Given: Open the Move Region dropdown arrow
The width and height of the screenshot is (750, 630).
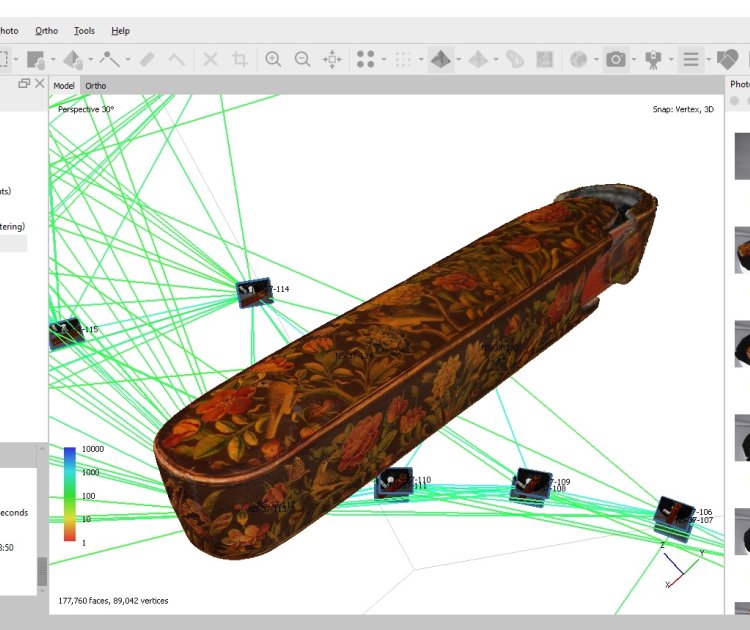Looking at the screenshot, I should (x=53, y=60).
